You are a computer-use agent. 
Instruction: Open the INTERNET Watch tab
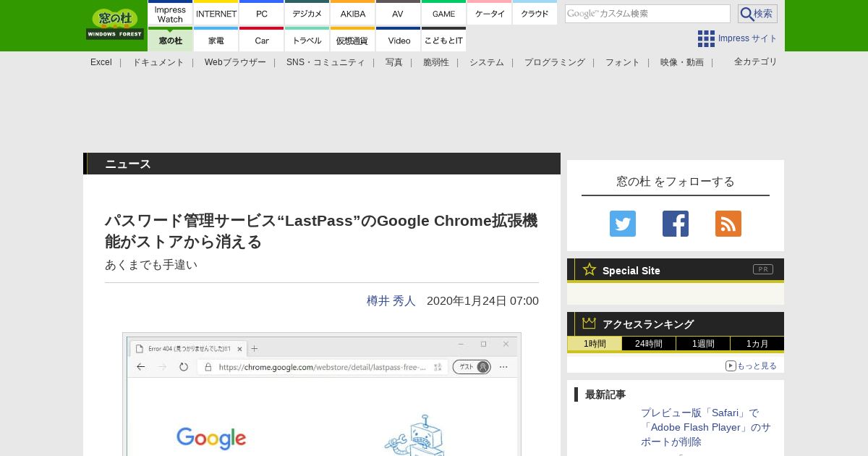(x=216, y=14)
